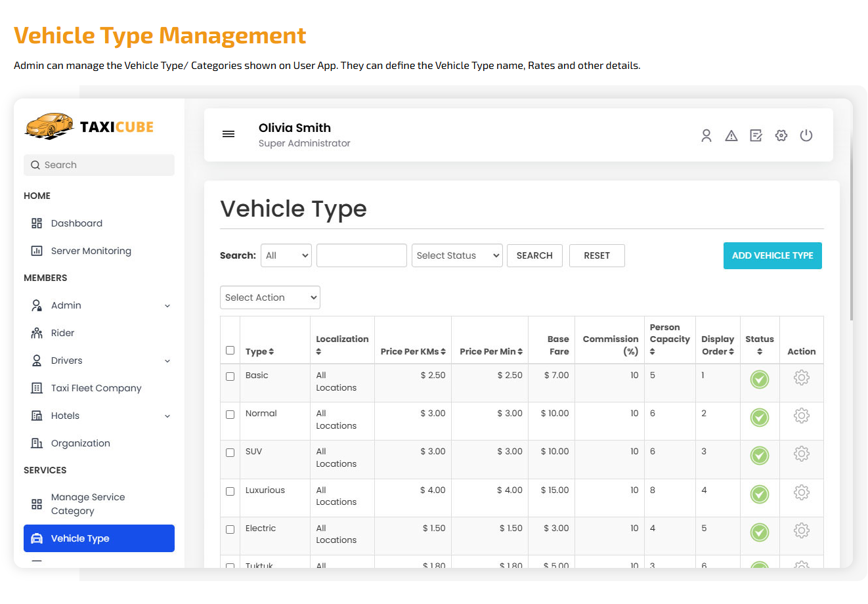Click the '$ 15.00' base fare cell
Image resolution: width=868 pixels, height=604 pixels.
tap(555, 490)
